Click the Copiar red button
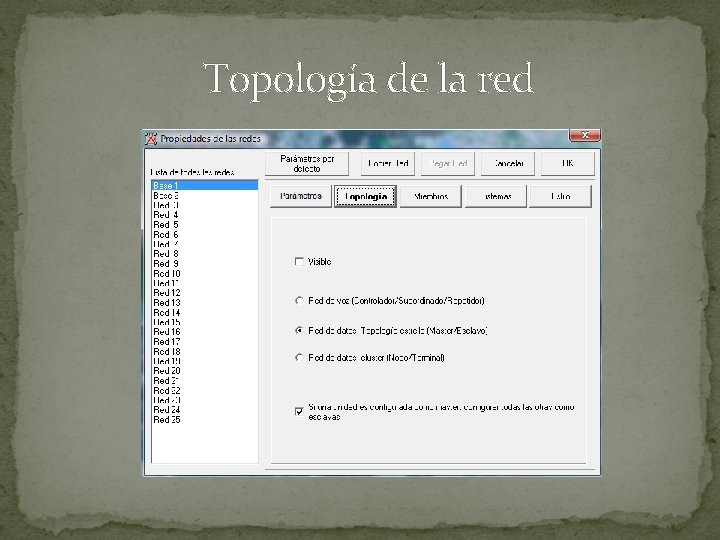Screen dimensions: 720x540 click(388, 163)
